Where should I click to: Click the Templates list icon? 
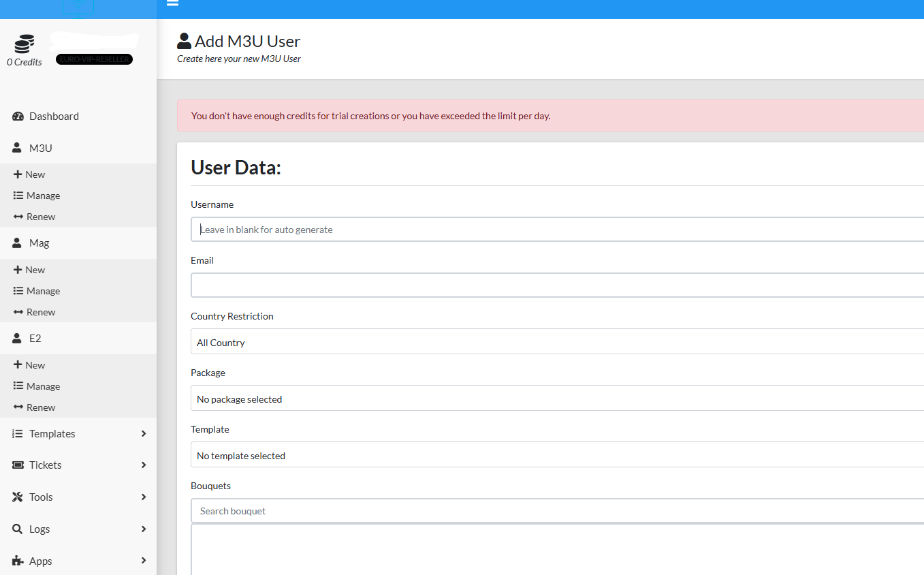coord(18,434)
